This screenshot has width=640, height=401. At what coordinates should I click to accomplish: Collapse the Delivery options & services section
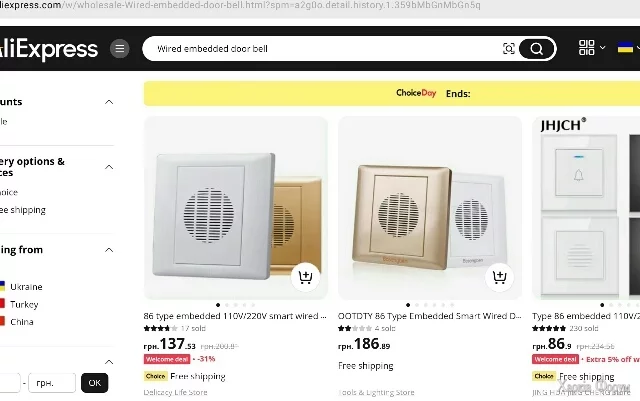[x=110, y=167]
